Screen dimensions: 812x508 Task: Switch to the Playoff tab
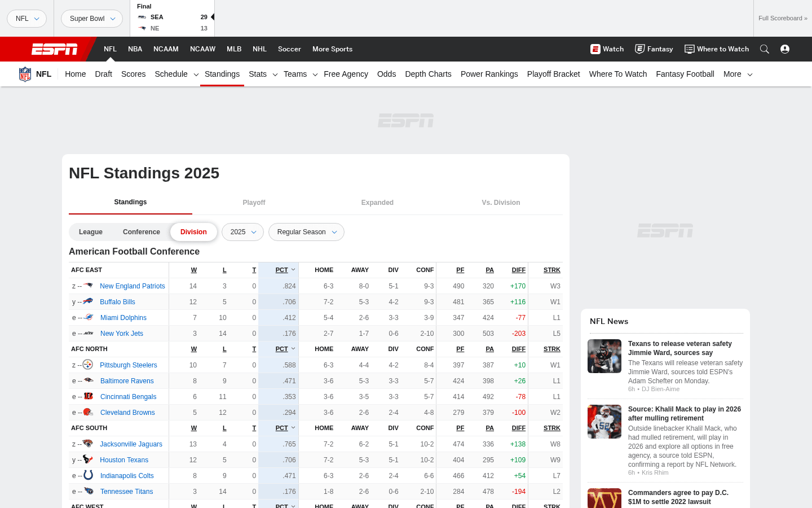pyautogui.click(x=254, y=202)
